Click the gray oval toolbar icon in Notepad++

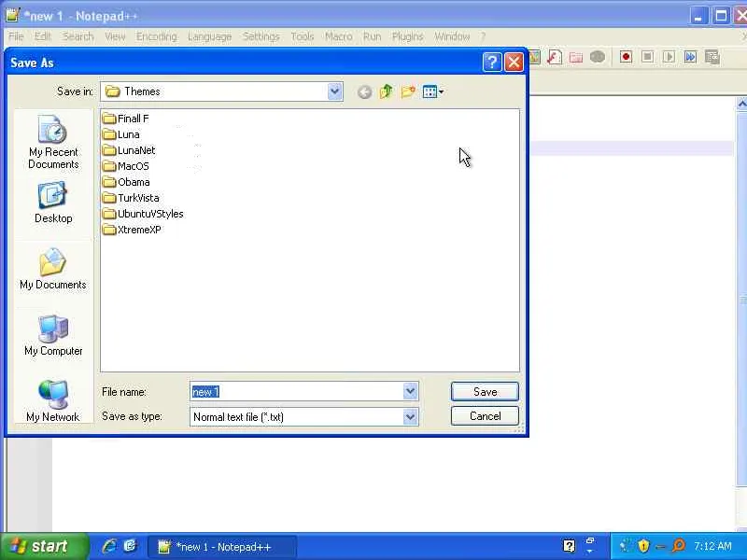point(598,57)
